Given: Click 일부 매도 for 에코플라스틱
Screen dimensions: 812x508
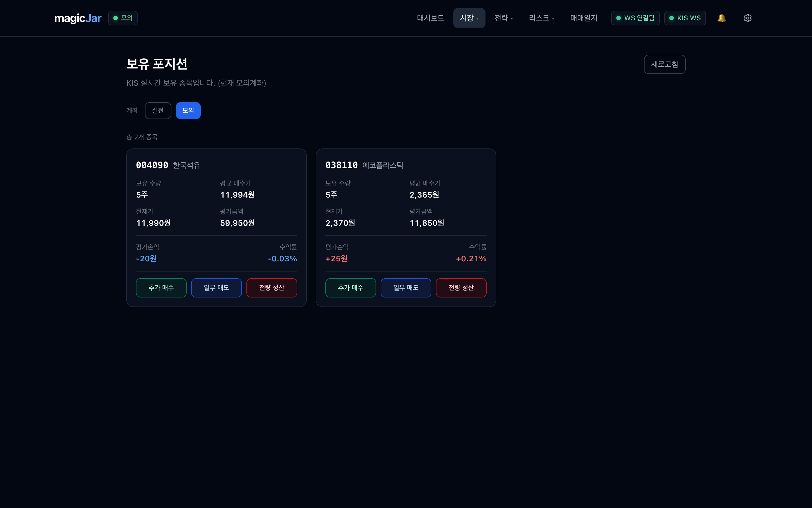Looking at the screenshot, I should point(406,288).
